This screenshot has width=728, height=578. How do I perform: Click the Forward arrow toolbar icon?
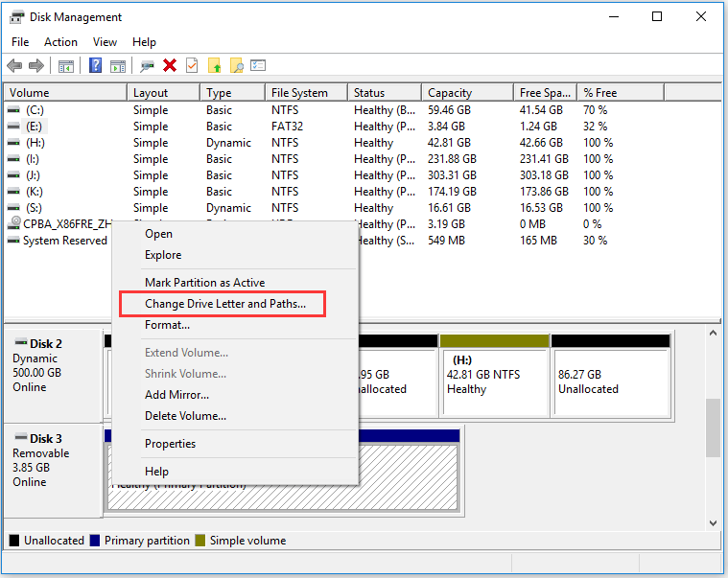(36, 65)
